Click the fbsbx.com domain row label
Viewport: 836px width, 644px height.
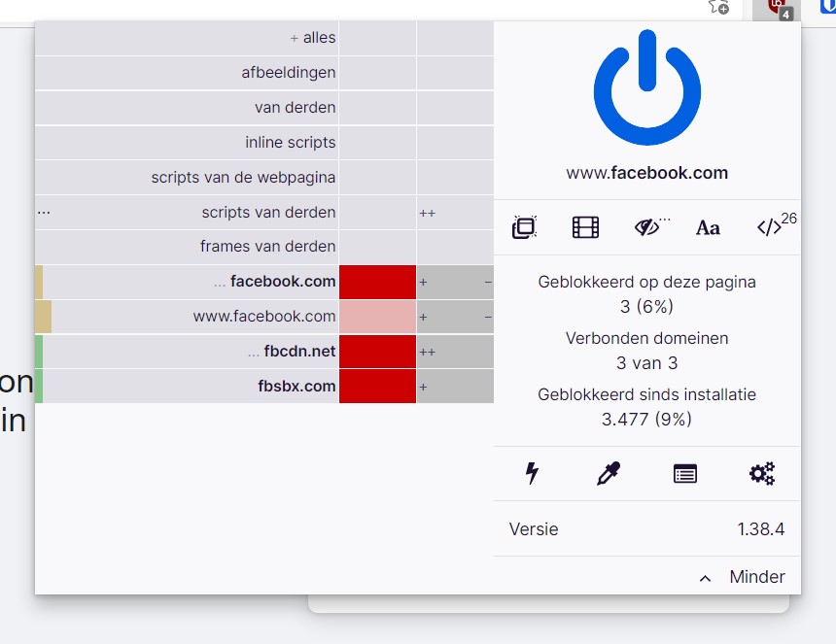[296, 387]
